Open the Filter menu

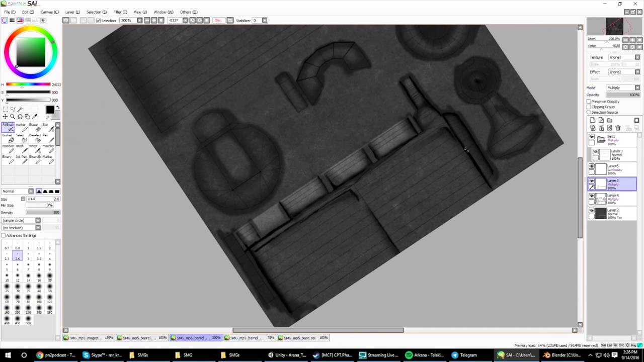pos(120,12)
